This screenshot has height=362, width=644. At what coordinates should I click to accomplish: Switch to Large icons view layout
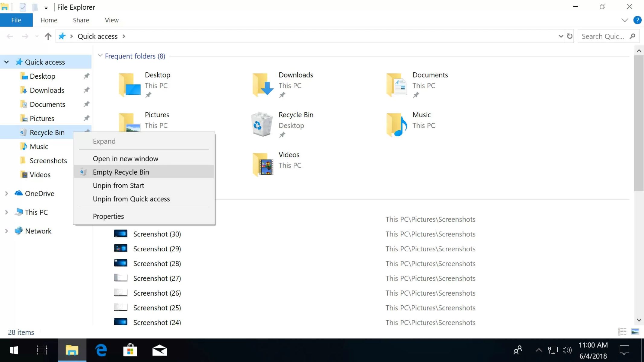(x=635, y=332)
